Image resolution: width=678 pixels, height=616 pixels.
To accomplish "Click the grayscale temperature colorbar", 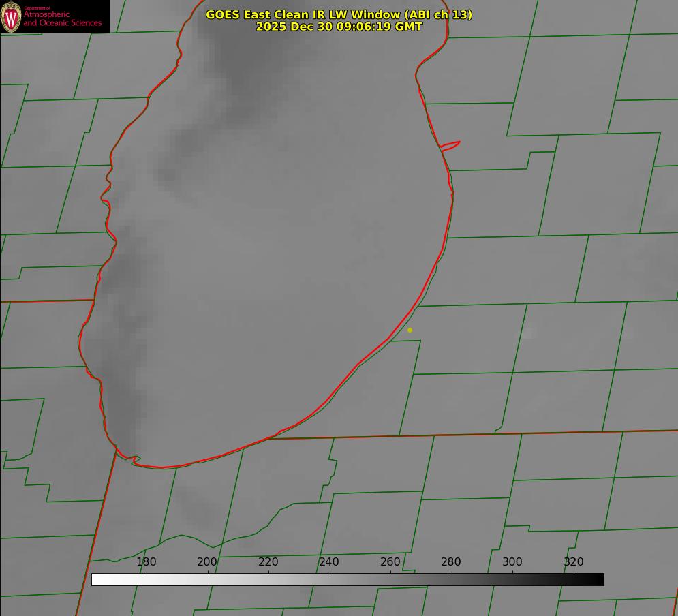I will coord(348,579).
